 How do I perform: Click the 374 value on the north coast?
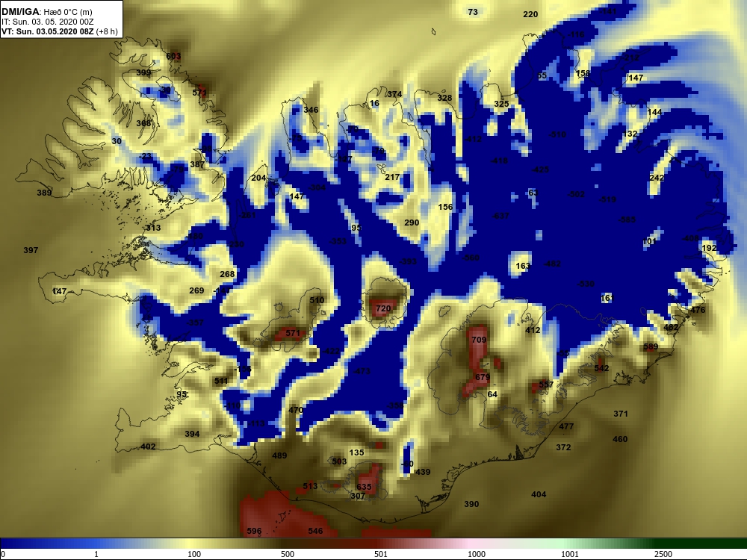coord(394,94)
